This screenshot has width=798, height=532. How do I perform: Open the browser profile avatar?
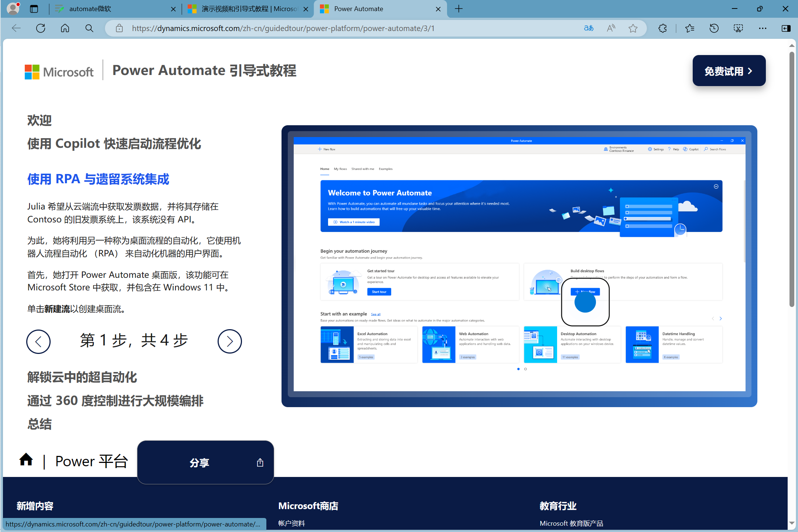point(13,8)
